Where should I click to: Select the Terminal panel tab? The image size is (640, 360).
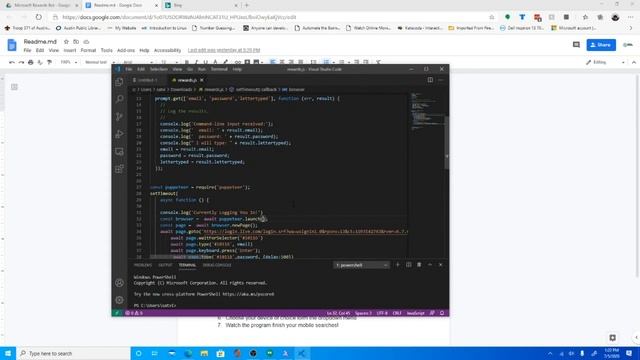pos(187,265)
